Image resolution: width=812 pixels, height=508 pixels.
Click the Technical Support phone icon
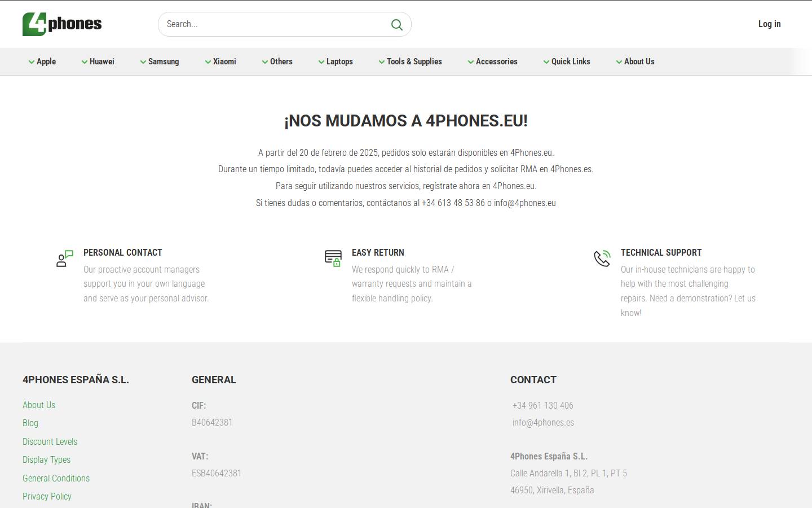click(602, 259)
